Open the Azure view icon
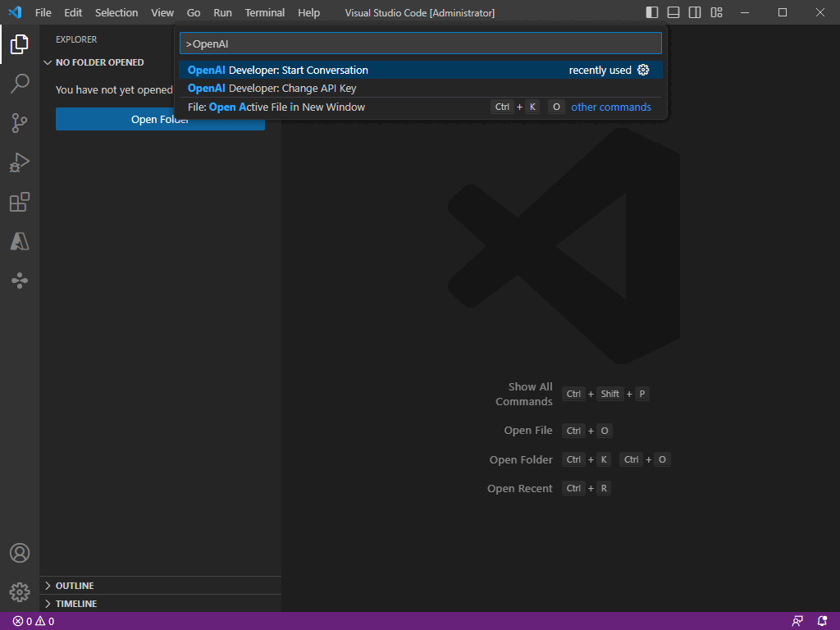The image size is (840, 630). point(20,242)
